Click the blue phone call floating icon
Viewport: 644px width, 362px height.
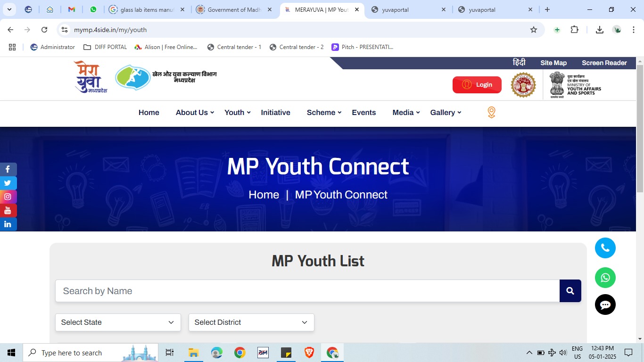point(605,248)
